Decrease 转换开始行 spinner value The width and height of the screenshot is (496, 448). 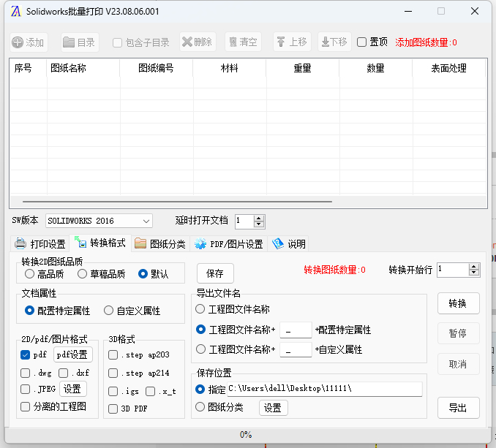click(473, 273)
